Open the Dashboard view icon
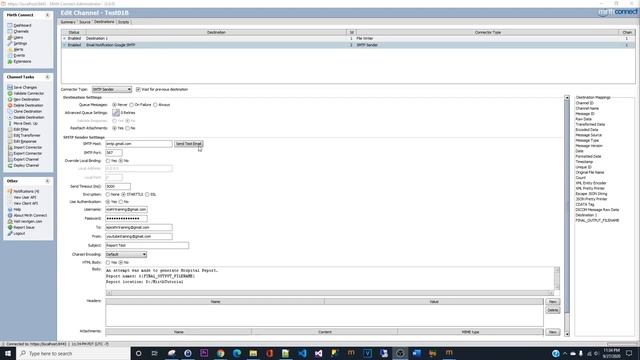The height and width of the screenshot is (360, 640). tap(10, 25)
